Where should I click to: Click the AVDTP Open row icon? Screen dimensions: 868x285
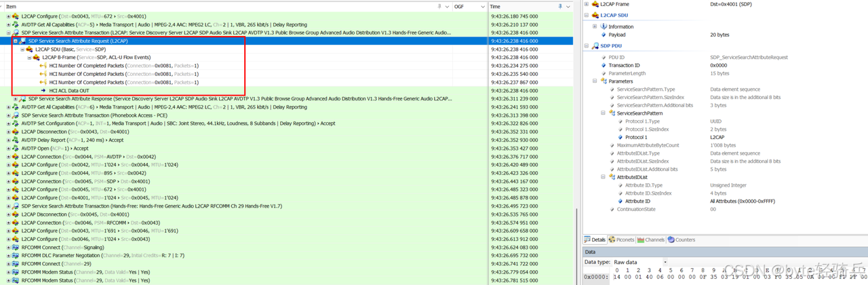(x=16, y=149)
